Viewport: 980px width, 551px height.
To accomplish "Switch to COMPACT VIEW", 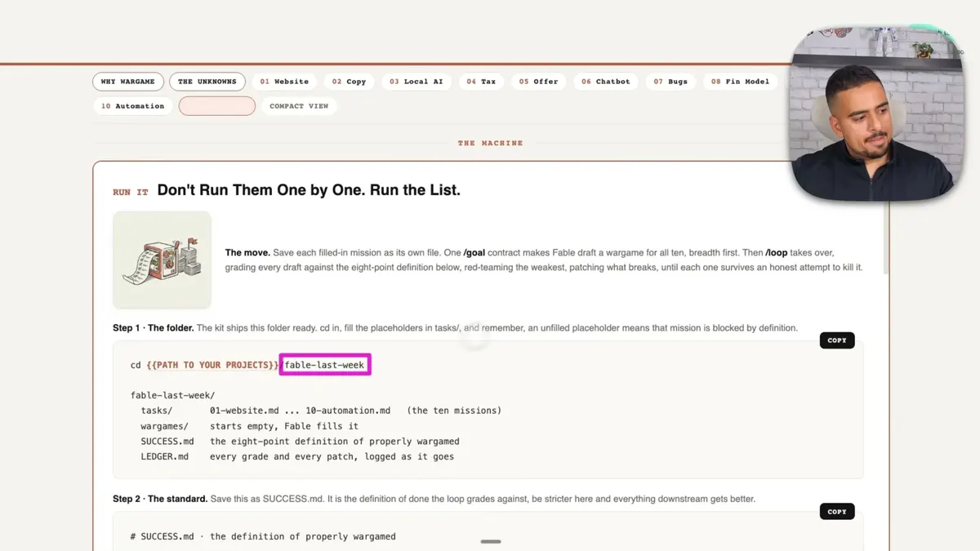I will 299,106.
